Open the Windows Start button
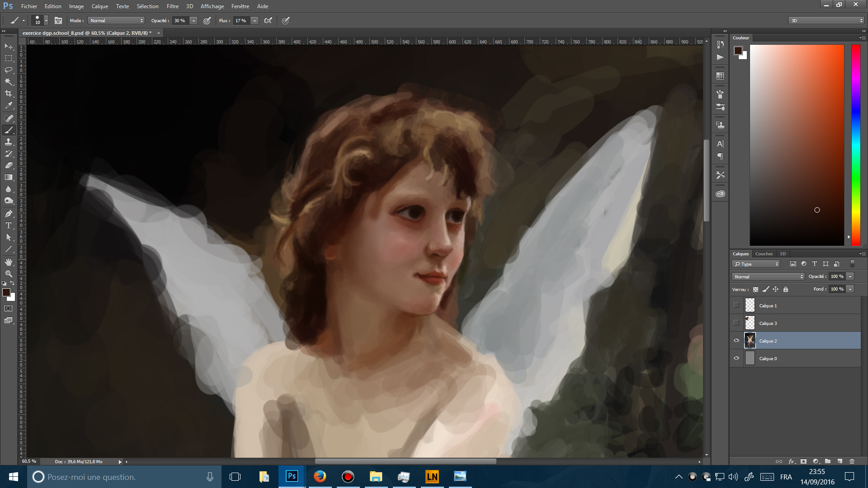Viewport: 868px width, 488px height. [x=13, y=477]
